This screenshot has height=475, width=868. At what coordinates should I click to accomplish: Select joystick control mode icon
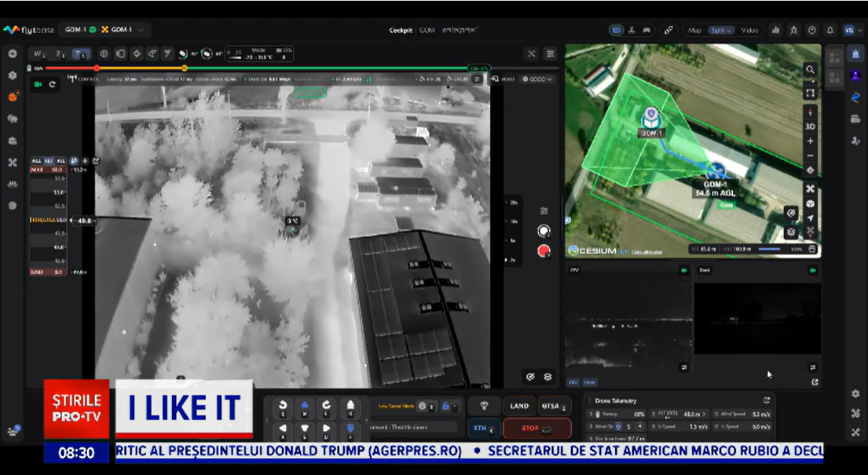point(631,31)
